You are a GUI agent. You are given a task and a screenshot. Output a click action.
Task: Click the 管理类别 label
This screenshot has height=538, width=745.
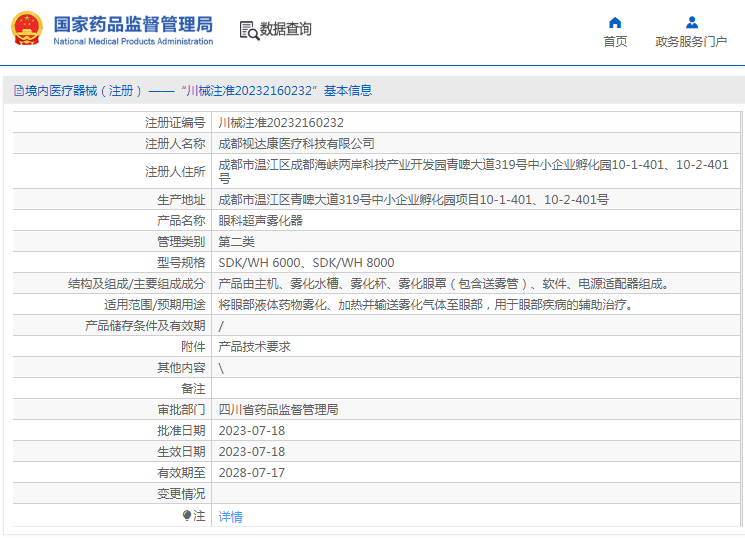pyautogui.click(x=181, y=241)
